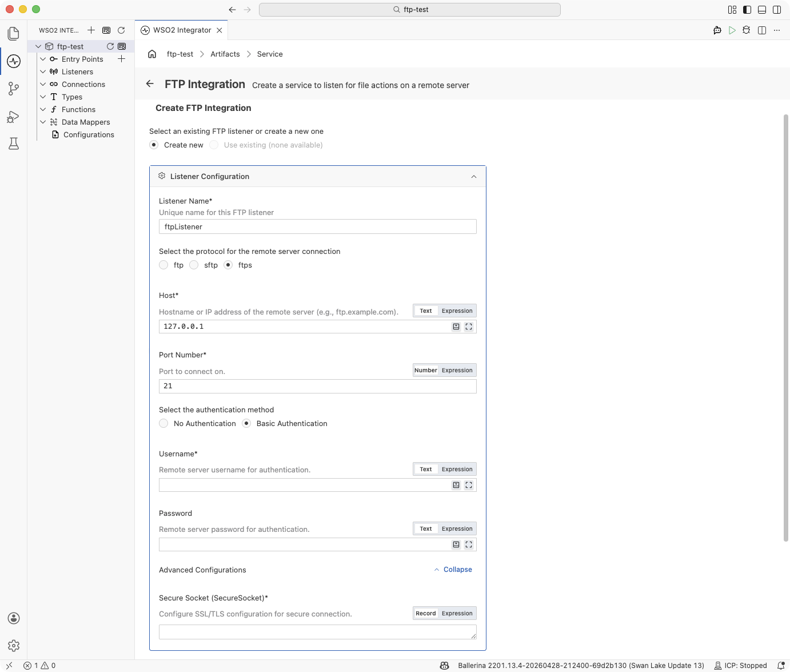Set Password field to Text mode

tap(426, 529)
